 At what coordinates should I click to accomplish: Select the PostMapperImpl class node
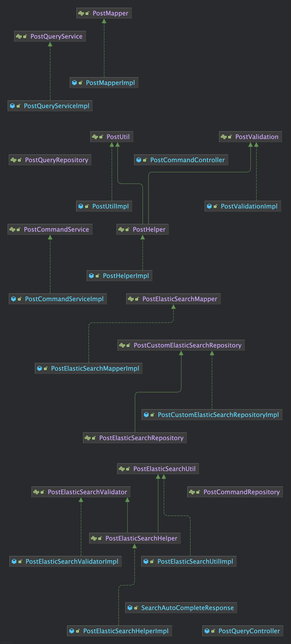tap(104, 83)
